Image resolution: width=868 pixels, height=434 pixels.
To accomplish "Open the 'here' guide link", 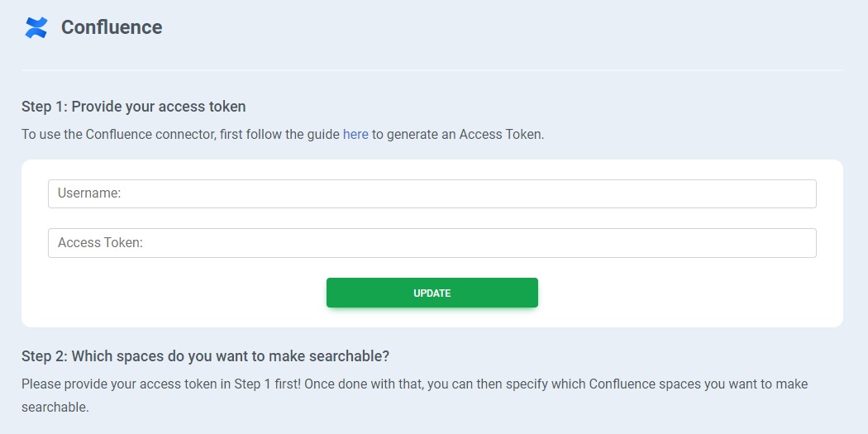I will (355, 134).
